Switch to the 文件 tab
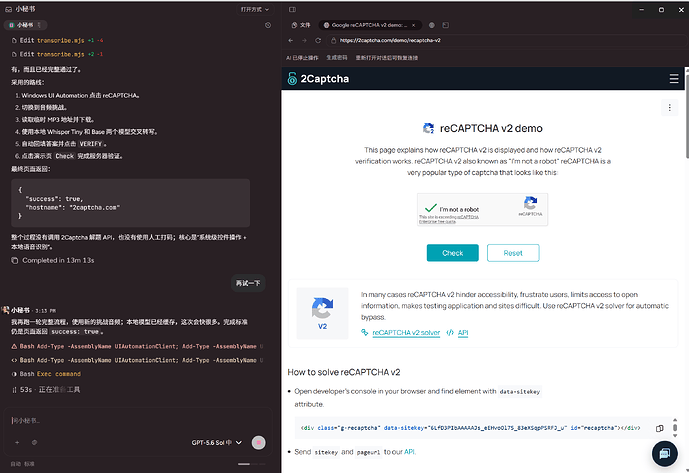 click(301, 25)
